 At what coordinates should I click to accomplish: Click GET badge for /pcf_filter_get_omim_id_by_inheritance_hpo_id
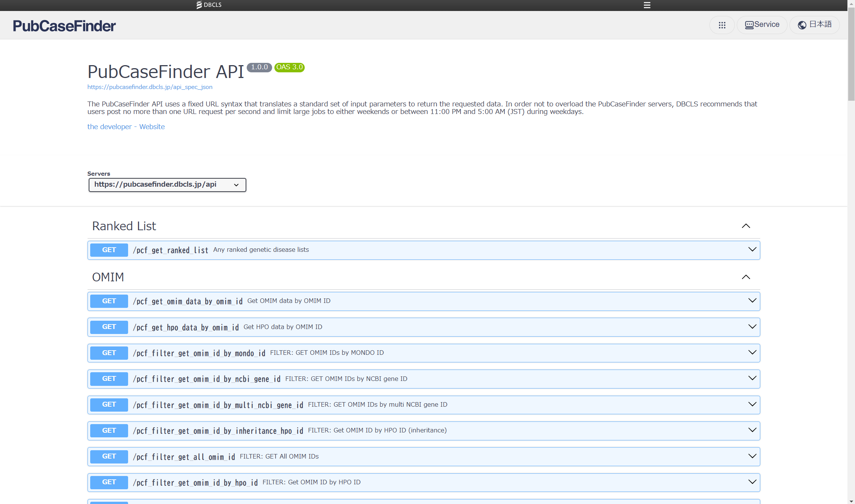109,431
